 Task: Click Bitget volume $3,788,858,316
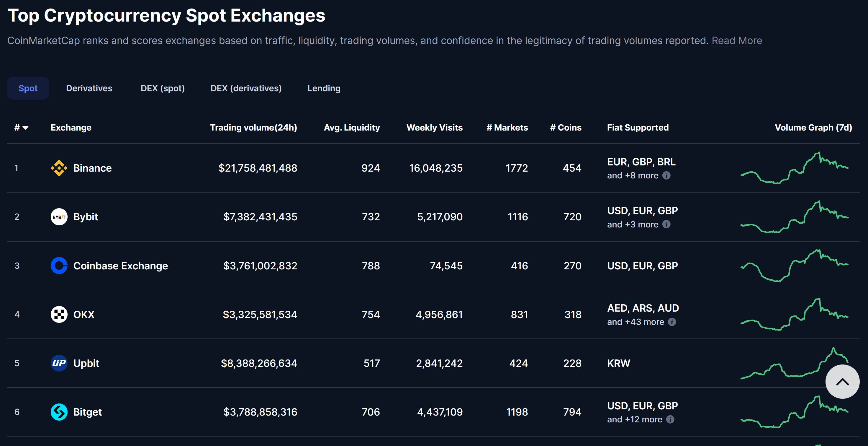click(x=260, y=412)
